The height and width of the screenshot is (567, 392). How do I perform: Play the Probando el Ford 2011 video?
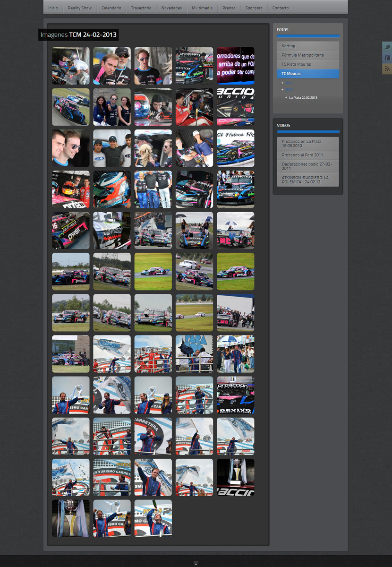pos(307,155)
